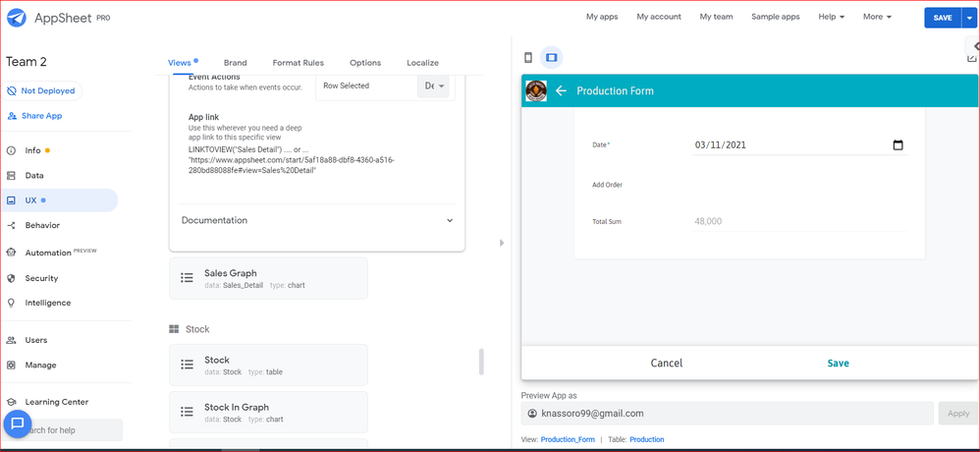Click the Stock category grid icon

pyautogui.click(x=174, y=329)
